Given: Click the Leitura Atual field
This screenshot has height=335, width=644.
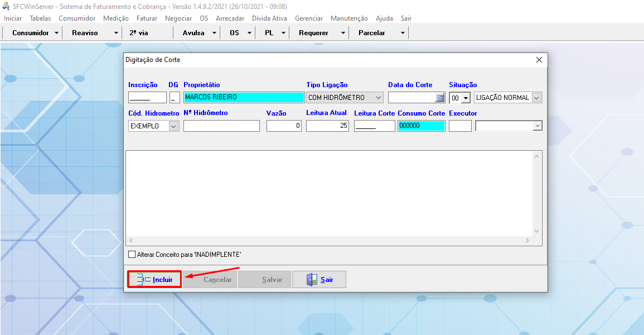Looking at the screenshot, I should pyautogui.click(x=327, y=126).
